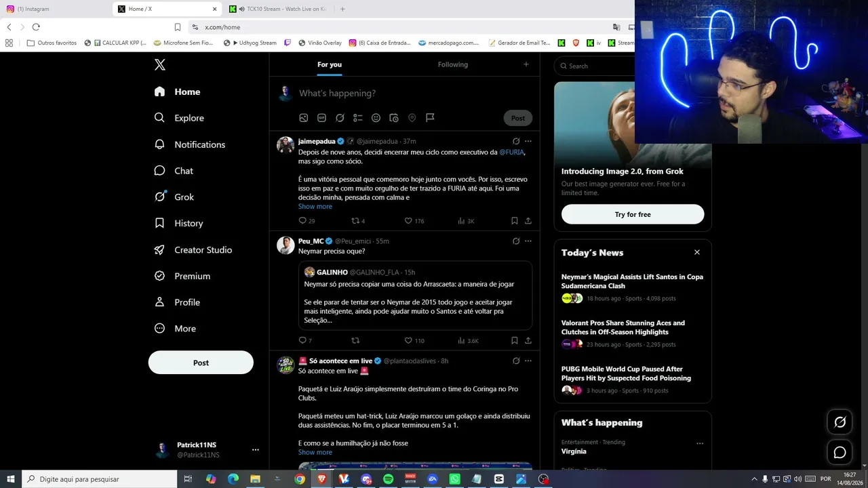Open options for Virginia trending topic
The width and height of the screenshot is (868, 488).
[700, 444]
